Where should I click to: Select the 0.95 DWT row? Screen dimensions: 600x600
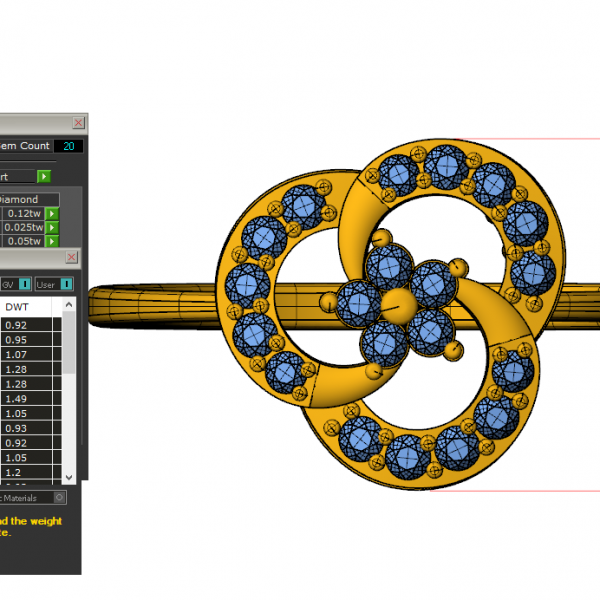coord(17,340)
